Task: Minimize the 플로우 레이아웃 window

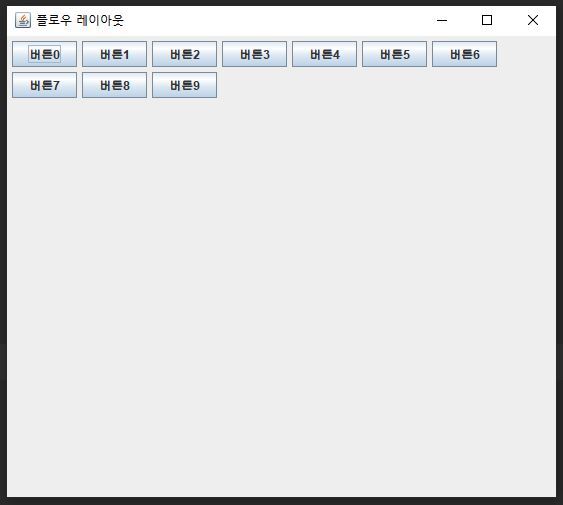Action: (442, 20)
